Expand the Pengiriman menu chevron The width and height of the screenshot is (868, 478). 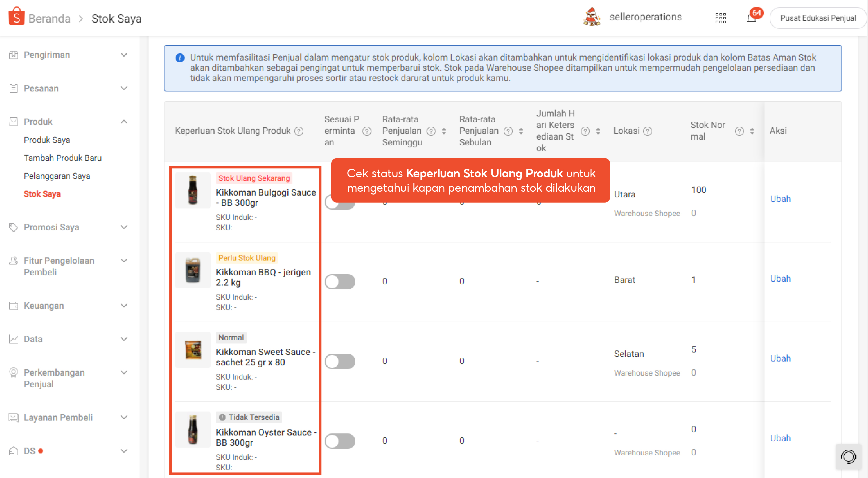124,55
